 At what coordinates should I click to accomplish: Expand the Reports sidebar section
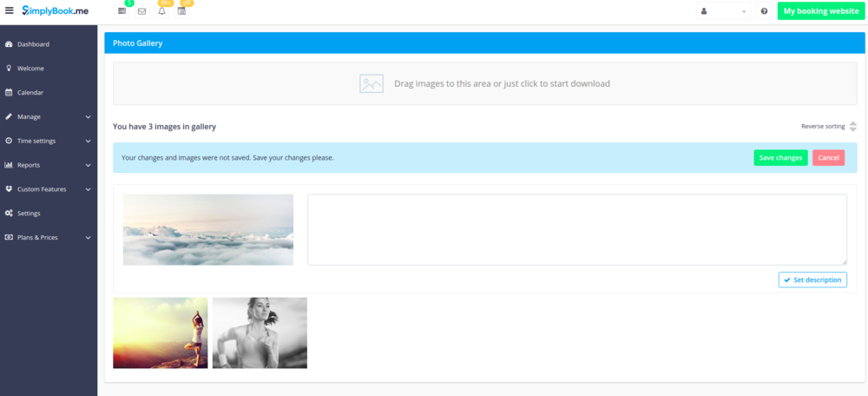point(49,165)
